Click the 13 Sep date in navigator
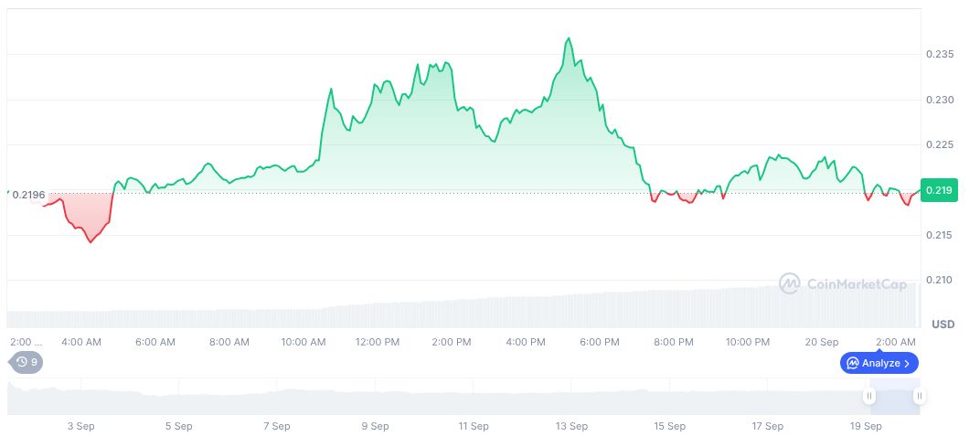Image resolution: width=980 pixels, height=436 pixels. pos(571,426)
